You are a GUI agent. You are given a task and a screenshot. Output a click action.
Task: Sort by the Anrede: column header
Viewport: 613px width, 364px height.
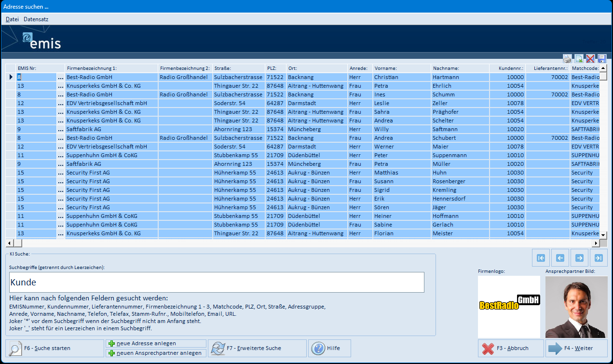(x=360, y=68)
